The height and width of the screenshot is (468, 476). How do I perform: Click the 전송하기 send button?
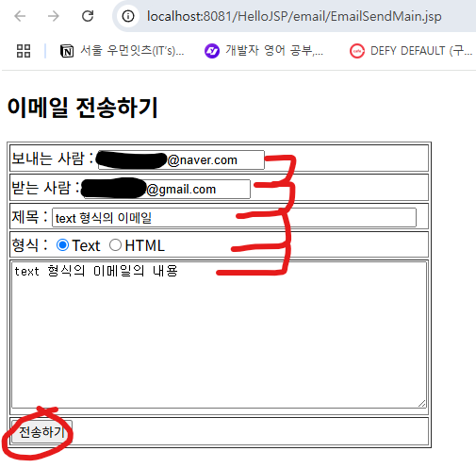[41, 431]
